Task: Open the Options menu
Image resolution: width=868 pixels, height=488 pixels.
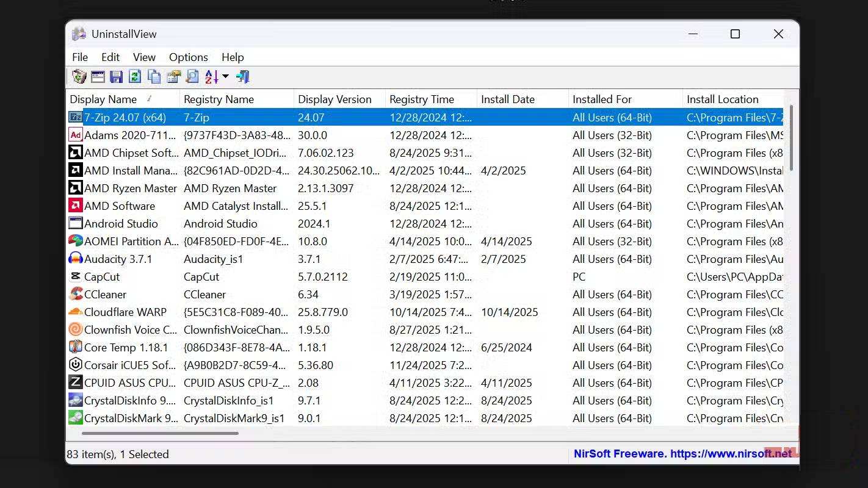Action: tap(188, 57)
